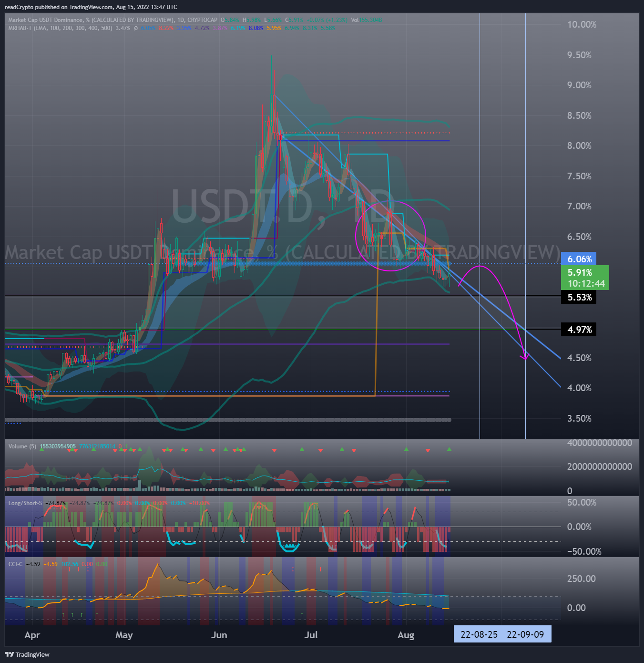Click the 7.50% price axis label
This screenshot has width=644, height=663.
pos(579,176)
